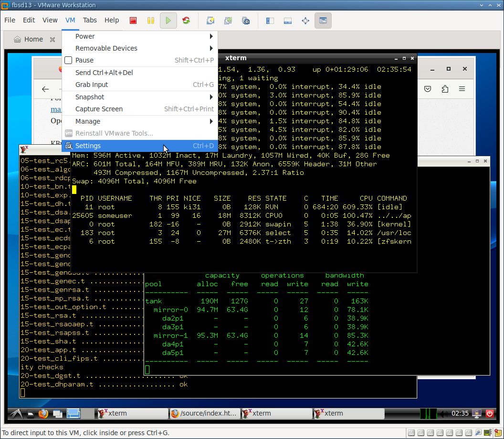Image resolution: width=504 pixels, height=439 pixels.
Task: Click the Restart guest toolbar icon
Action: [x=186, y=21]
